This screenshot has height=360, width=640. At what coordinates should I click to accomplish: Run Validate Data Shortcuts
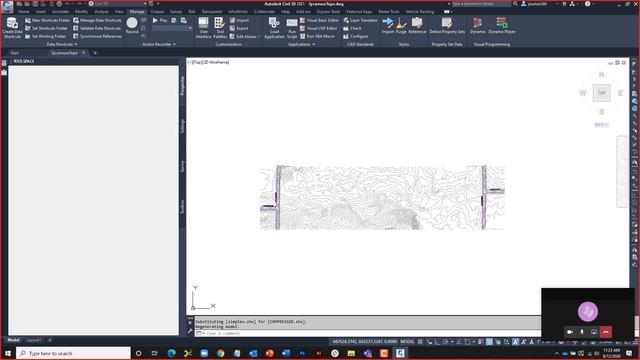point(97,28)
